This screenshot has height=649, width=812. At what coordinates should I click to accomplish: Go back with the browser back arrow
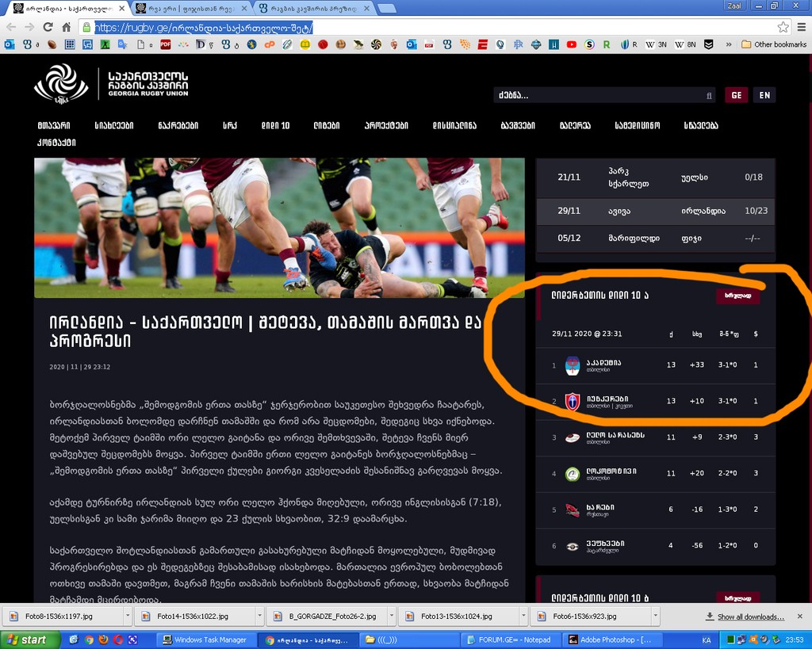[11, 27]
